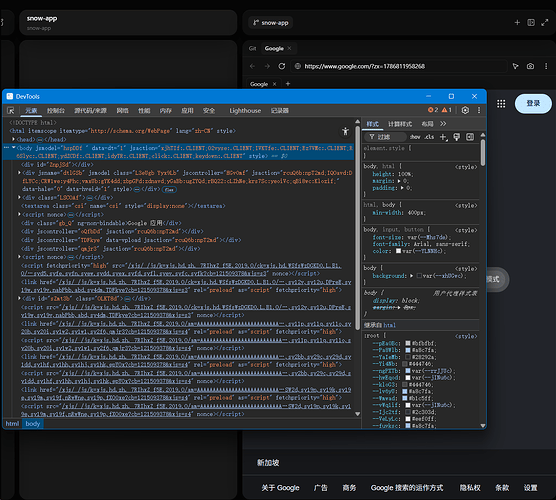Screen dimensions: 556x500
Task: Expand the div with class LSOAf
Action: coord(19,197)
